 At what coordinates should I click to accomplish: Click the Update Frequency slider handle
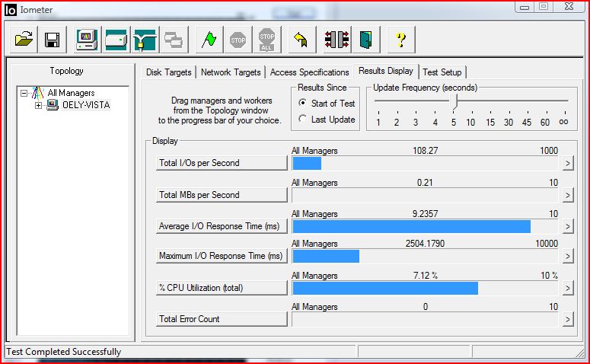(455, 101)
